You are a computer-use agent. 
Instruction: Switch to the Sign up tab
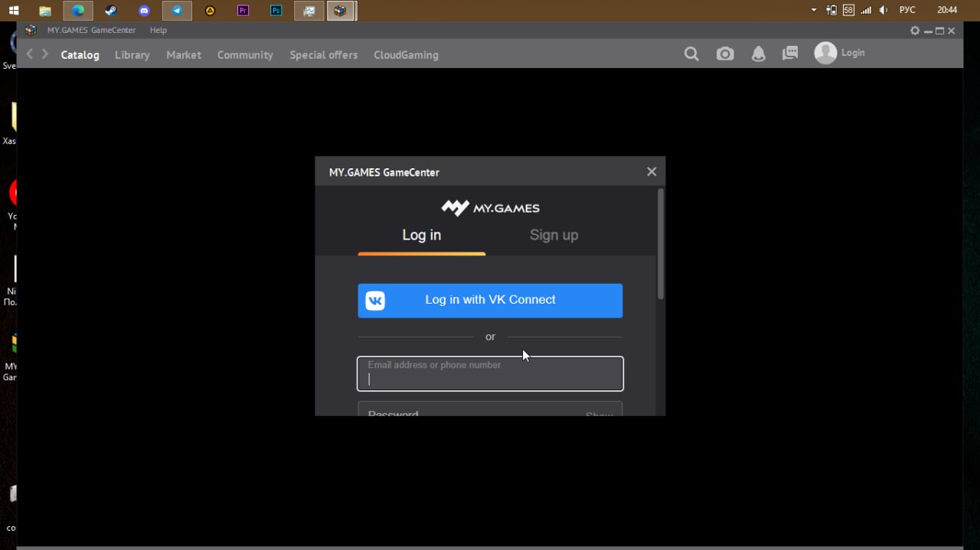tap(554, 236)
